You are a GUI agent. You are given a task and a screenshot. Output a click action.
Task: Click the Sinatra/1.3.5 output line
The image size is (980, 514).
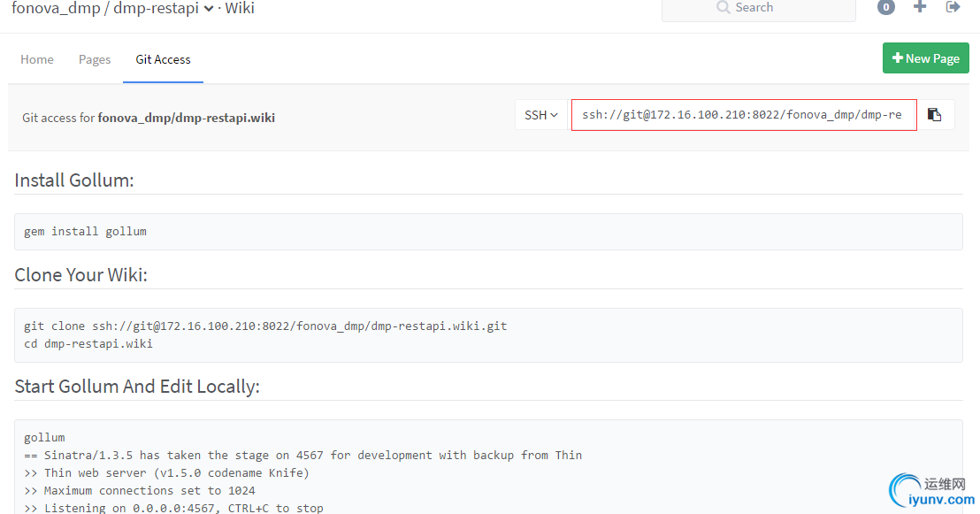click(x=302, y=456)
